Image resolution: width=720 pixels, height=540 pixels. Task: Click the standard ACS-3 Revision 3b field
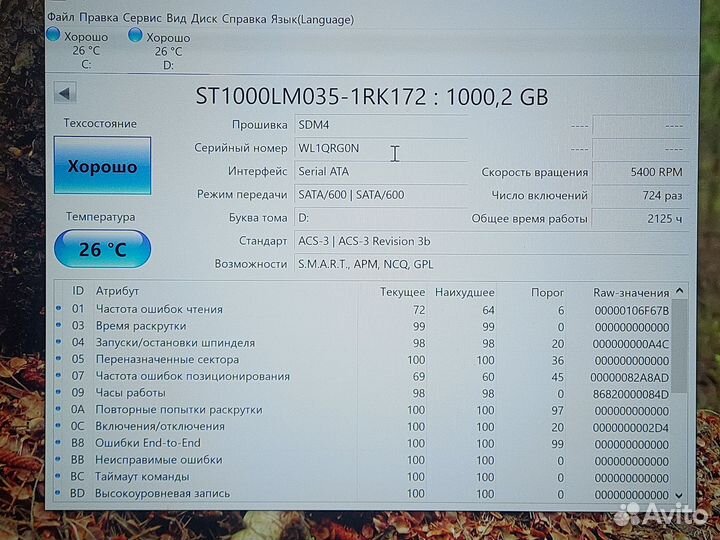[x=491, y=241]
